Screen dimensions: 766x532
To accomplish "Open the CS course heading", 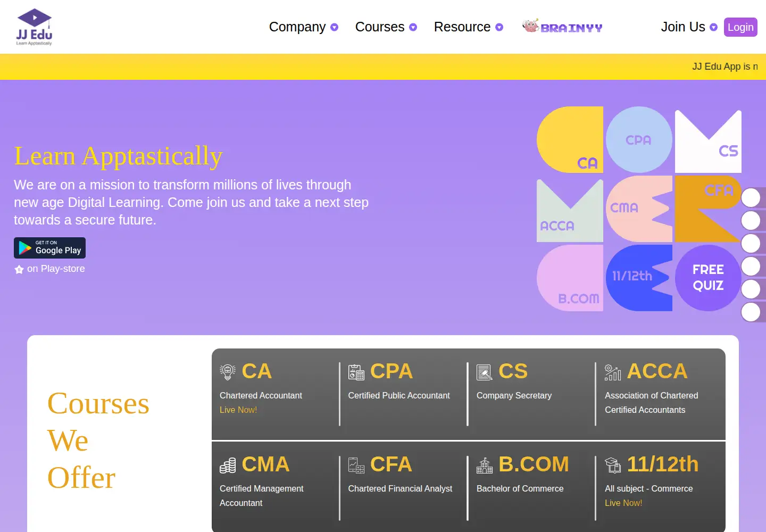I will click(513, 371).
